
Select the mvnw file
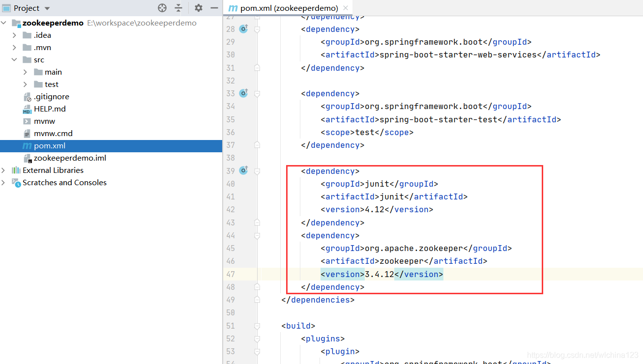click(x=44, y=121)
